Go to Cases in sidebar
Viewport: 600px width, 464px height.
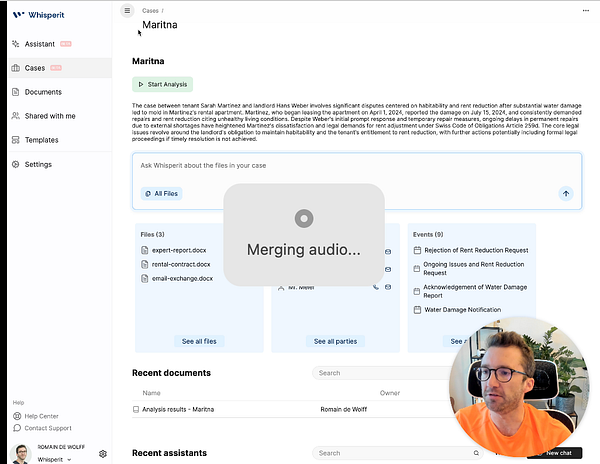(x=60, y=68)
